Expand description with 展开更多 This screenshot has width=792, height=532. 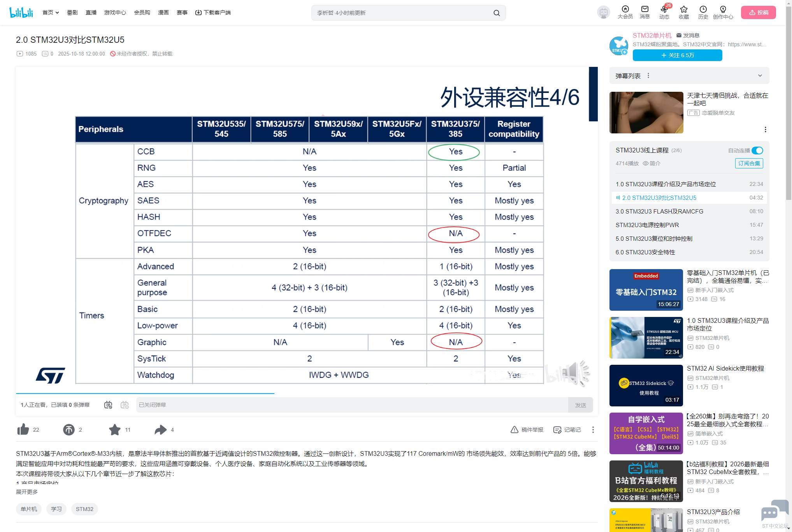click(27, 492)
